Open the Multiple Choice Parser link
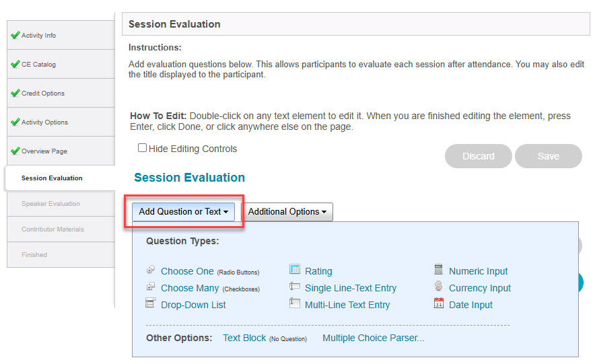Image resolution: width=595 pixels, height=364 pixels. click(x=374, y=338)
